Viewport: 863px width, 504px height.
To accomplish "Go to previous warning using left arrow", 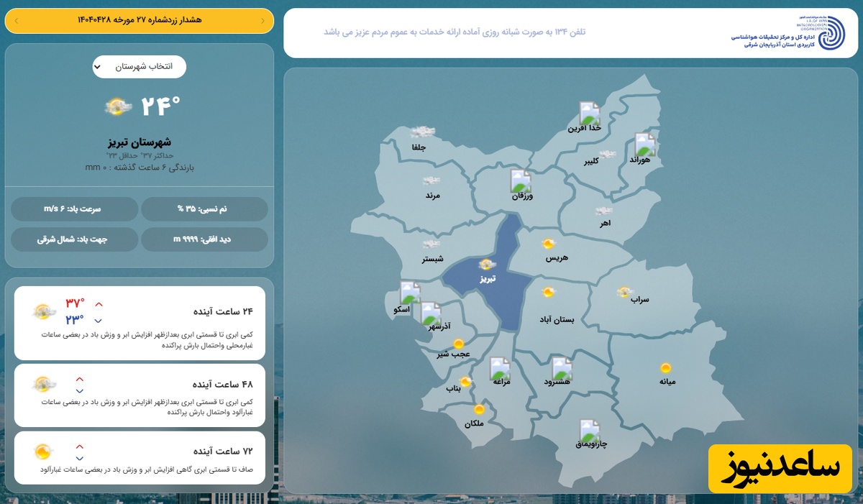I will coord(17,21).
